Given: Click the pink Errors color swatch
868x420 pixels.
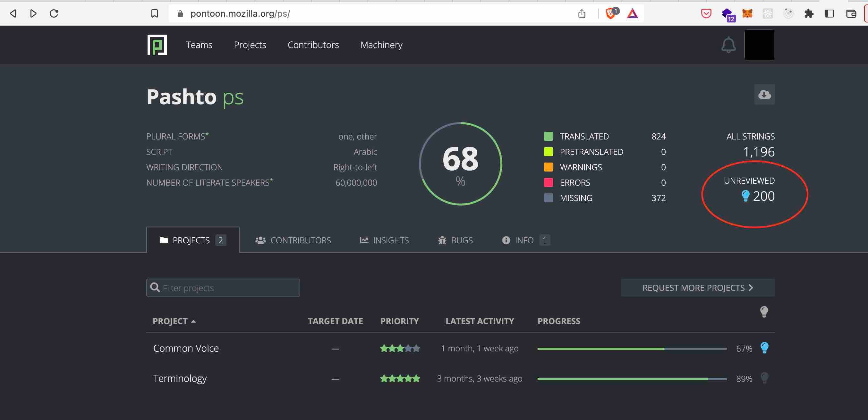Looking at the screenshot, I should (548, 182).
